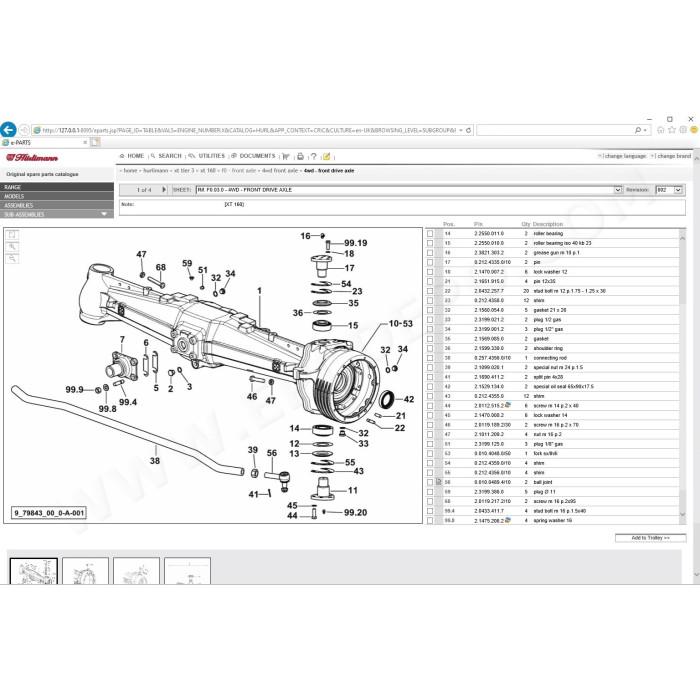Open the third sheet thumbnail
The width and height of the screenshot is (700, 700).
point(136,571)
